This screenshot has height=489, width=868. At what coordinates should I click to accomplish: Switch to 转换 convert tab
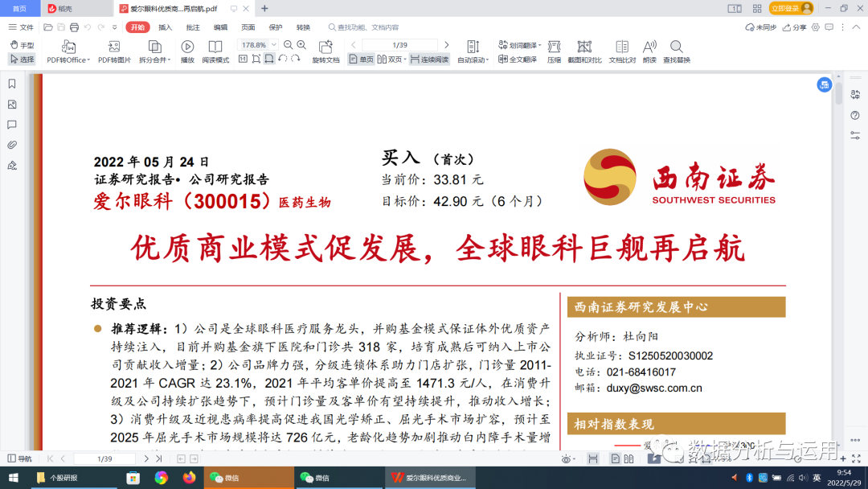click(x=303, y=27)
